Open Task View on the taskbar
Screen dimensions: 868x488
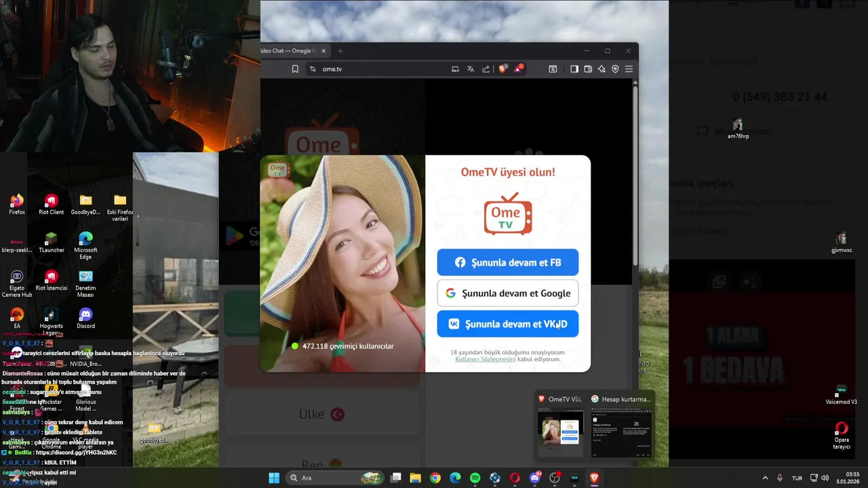click(x=396, y=478)
